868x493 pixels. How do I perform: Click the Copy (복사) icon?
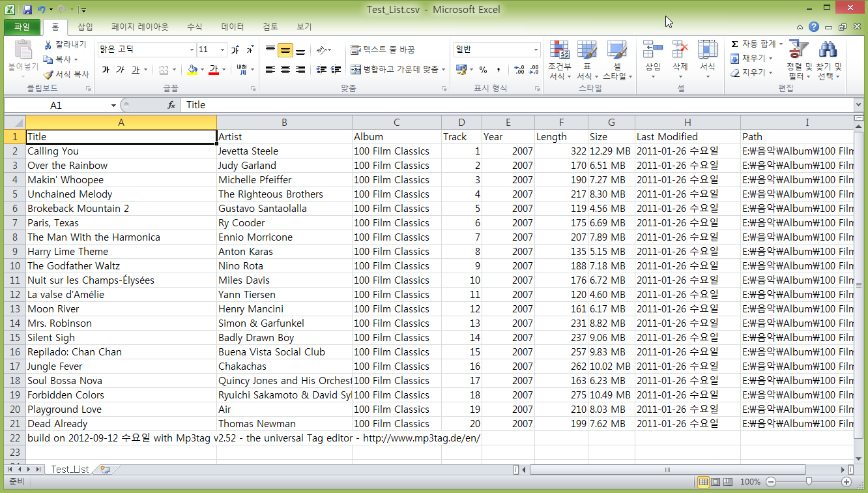[48, 59]
